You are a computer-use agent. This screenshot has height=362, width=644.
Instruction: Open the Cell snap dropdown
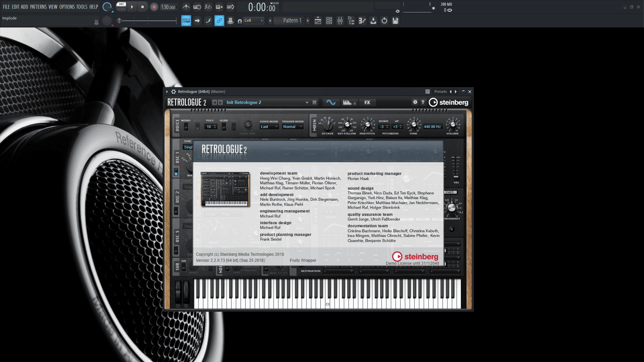coord(254,21)
